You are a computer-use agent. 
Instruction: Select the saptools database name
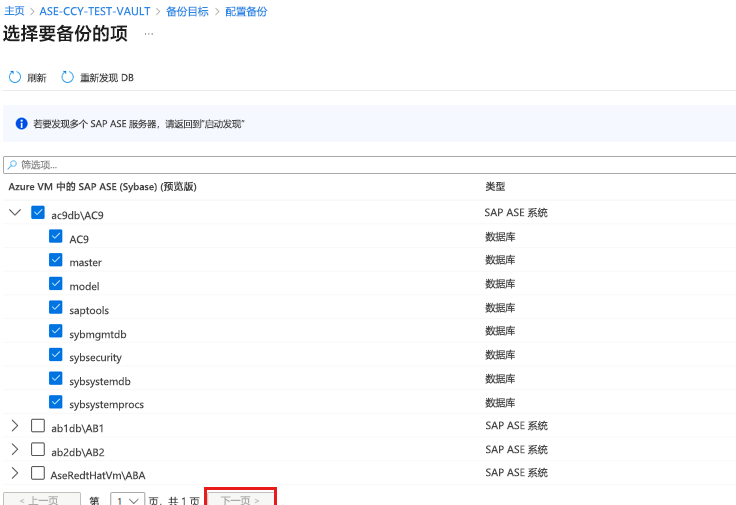[x=89, y=310]
